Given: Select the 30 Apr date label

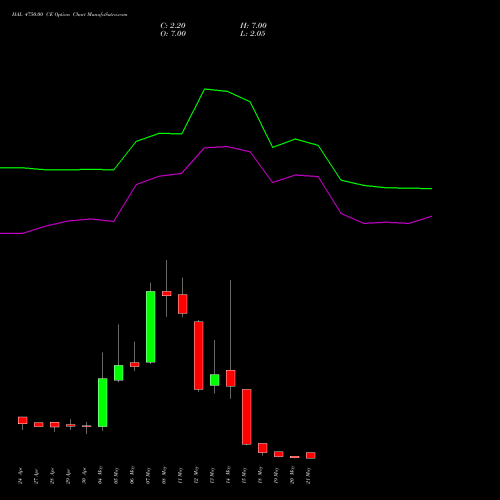Looking at the screenshot, I should [x=84, y=476].
